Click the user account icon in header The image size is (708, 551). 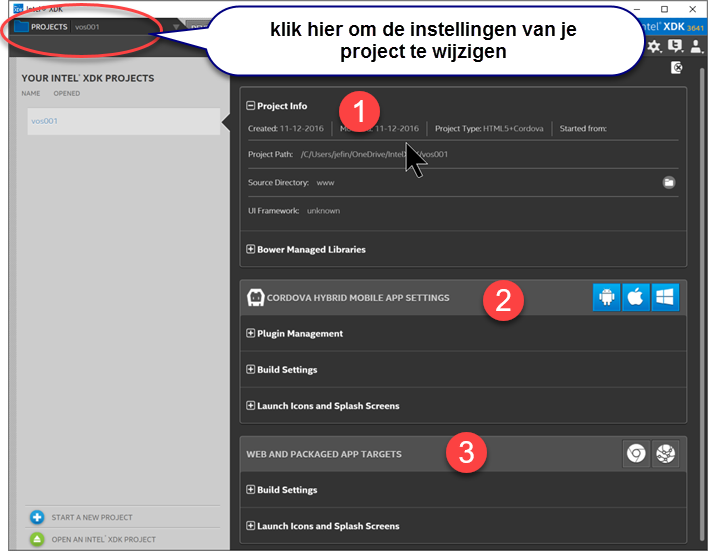point(696,46)
